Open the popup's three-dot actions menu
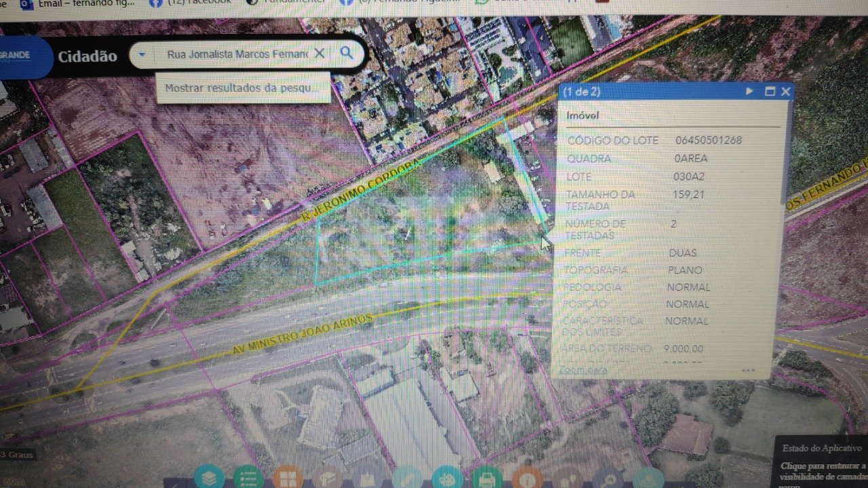Screen dimensions: 868x488 (x=748, y=370)
